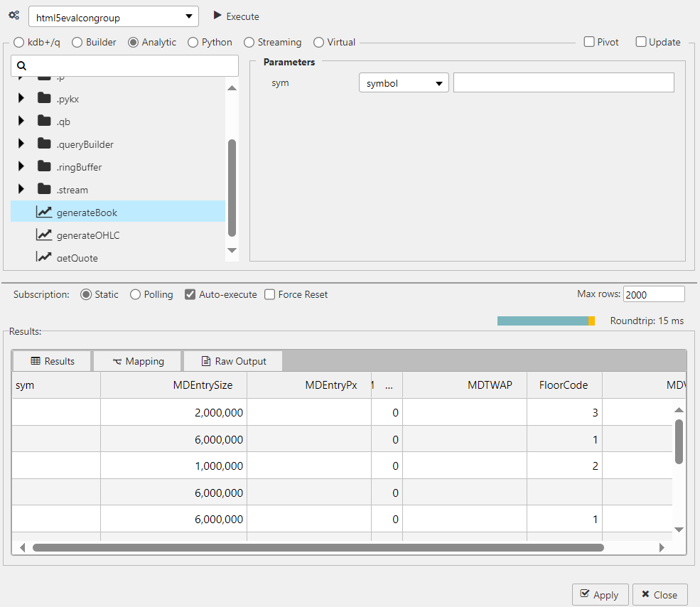Click the Execute play icon
The height and width of the screenshot is (607, 700).
pos(217,16)
